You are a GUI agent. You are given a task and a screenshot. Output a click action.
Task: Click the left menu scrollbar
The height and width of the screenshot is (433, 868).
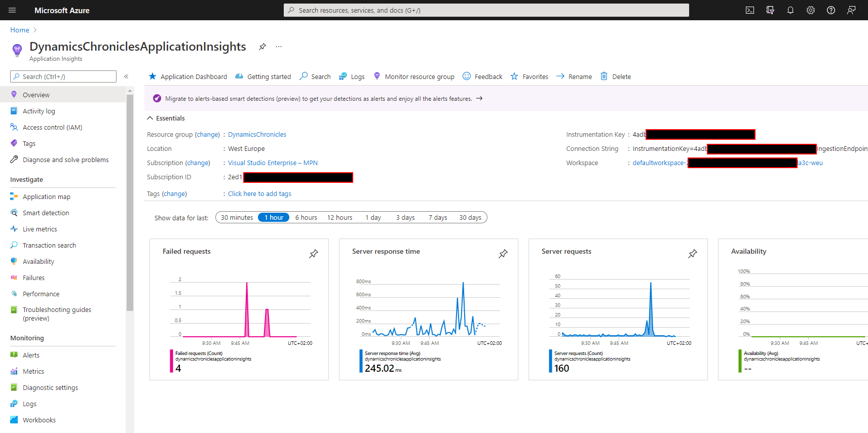130,203
